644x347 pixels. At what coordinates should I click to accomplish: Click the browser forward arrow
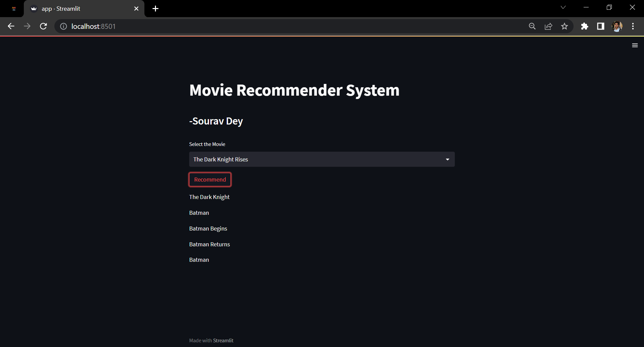click(27, 26)
